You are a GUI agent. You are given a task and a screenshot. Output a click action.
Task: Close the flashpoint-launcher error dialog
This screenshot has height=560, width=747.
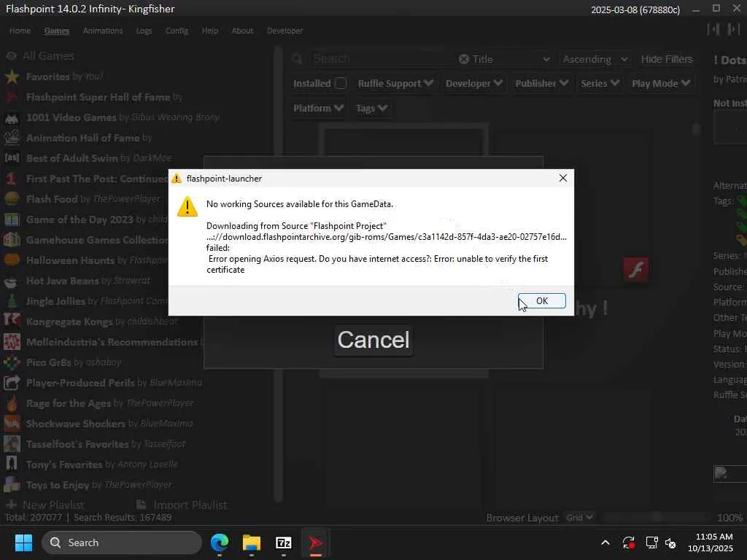pos(562,178)
